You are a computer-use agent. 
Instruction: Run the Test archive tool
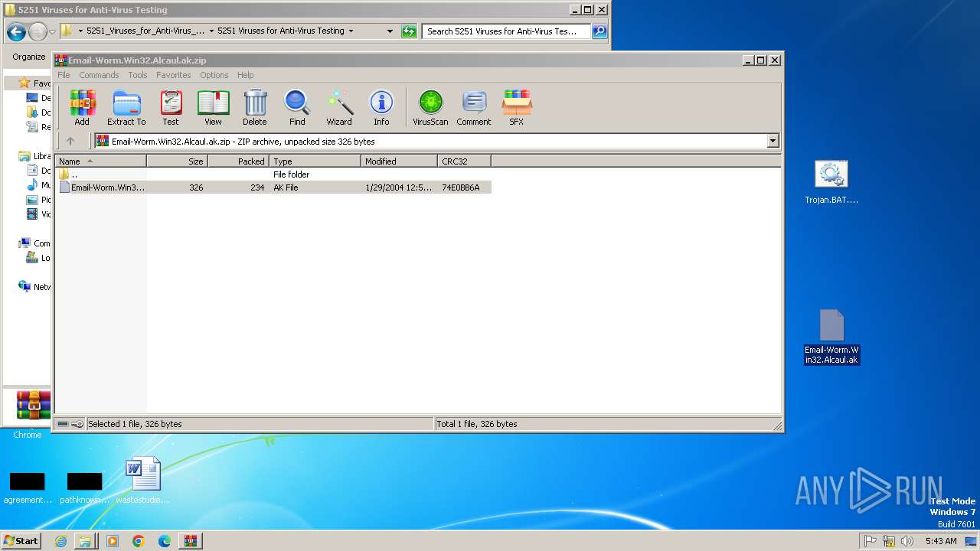click(x=171, y=108)
